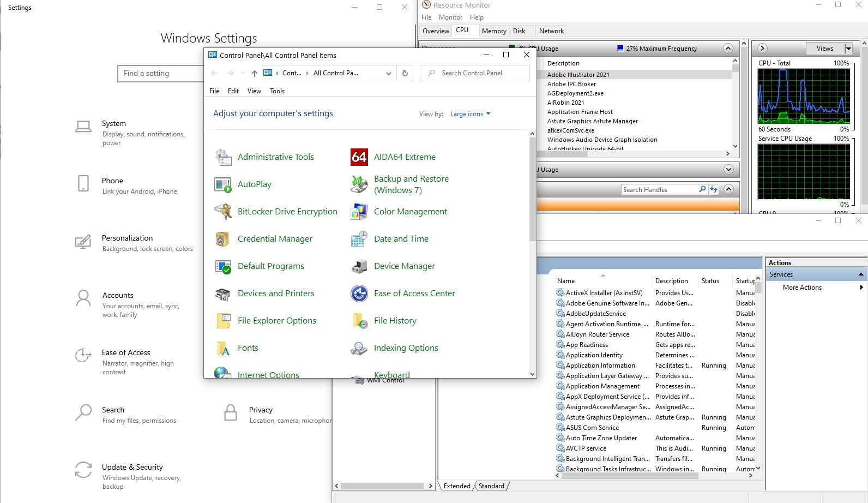
Task: Click the Control Panel vertical scrollbar thumb
Action: (533, 189)
